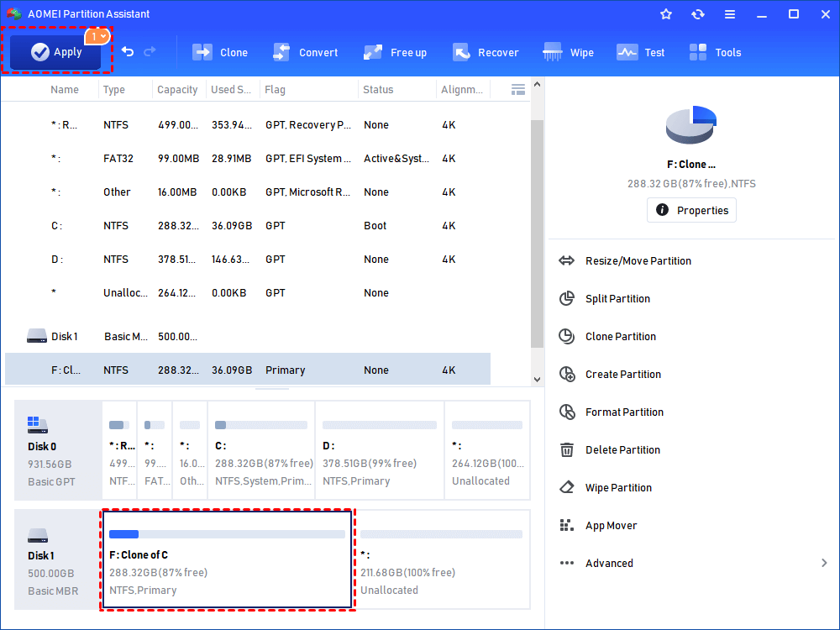
Task: Select the C: partition block in disk map
Action: click(261, 450)
